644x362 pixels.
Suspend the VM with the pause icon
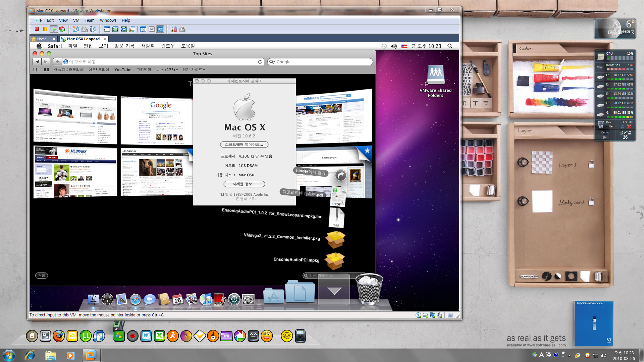click(x=45, y=29)
